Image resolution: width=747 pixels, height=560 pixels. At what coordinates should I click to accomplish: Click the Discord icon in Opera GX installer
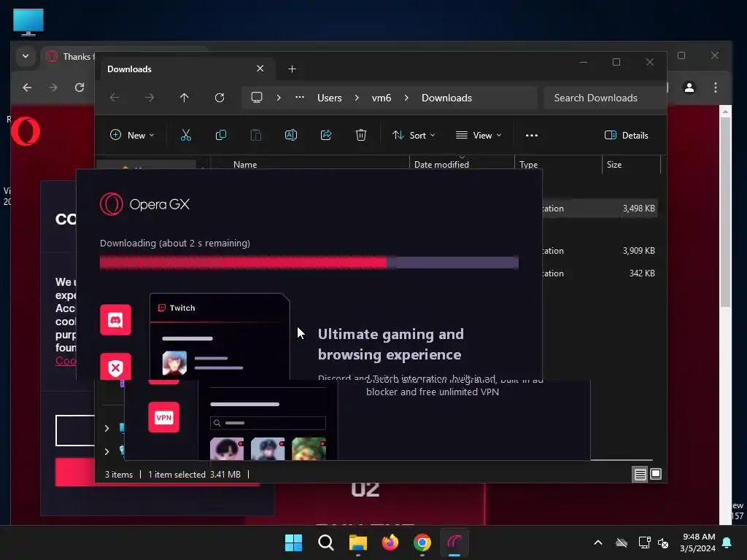tap(115, 320)
